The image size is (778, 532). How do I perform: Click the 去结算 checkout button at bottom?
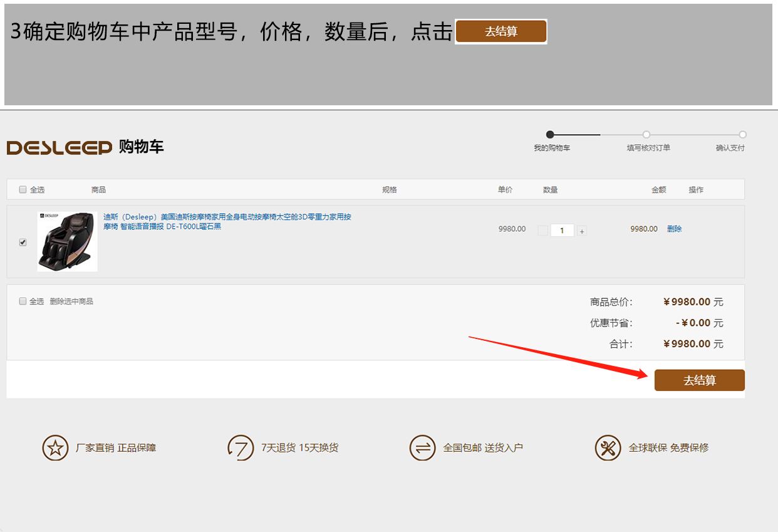pyautogui.click(x=699, y=380)
